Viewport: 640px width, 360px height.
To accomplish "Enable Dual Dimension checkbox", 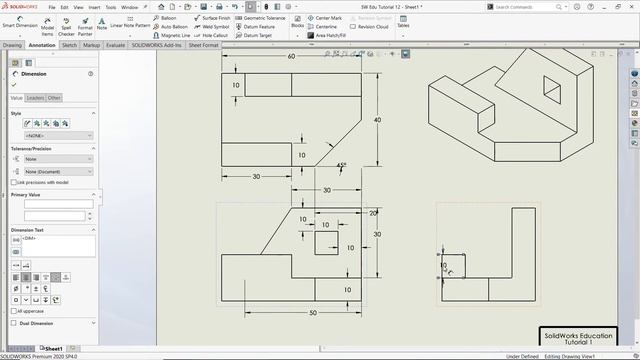I will click(x=14, y=323).
